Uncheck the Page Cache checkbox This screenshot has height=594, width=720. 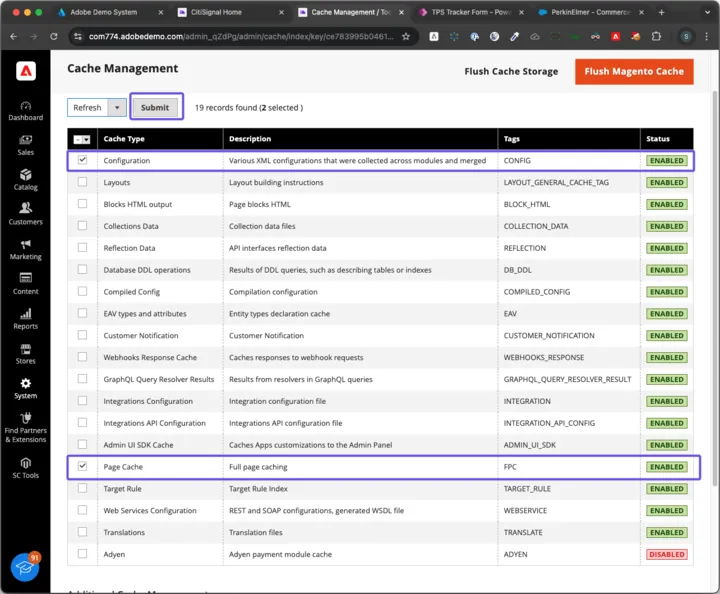pos(82,466)
